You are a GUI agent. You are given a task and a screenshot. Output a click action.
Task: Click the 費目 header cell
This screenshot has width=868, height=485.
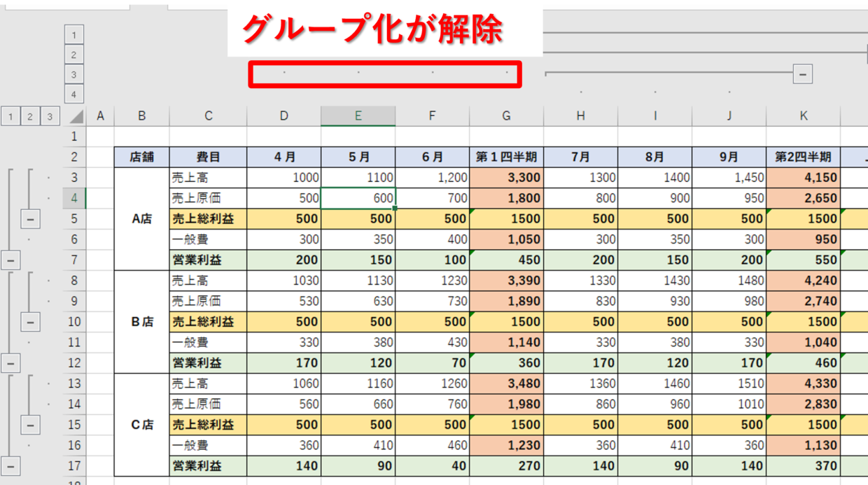click(x=208, y=157)
